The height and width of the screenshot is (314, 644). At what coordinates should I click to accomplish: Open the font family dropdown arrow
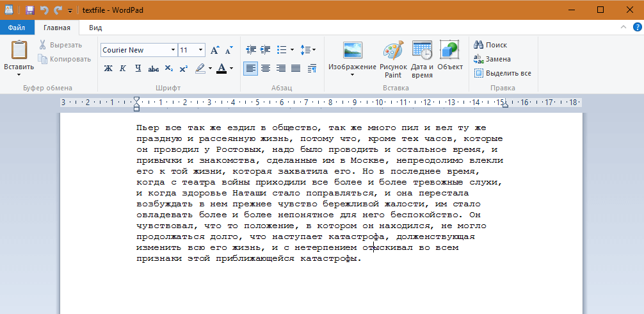pos(173,50)
